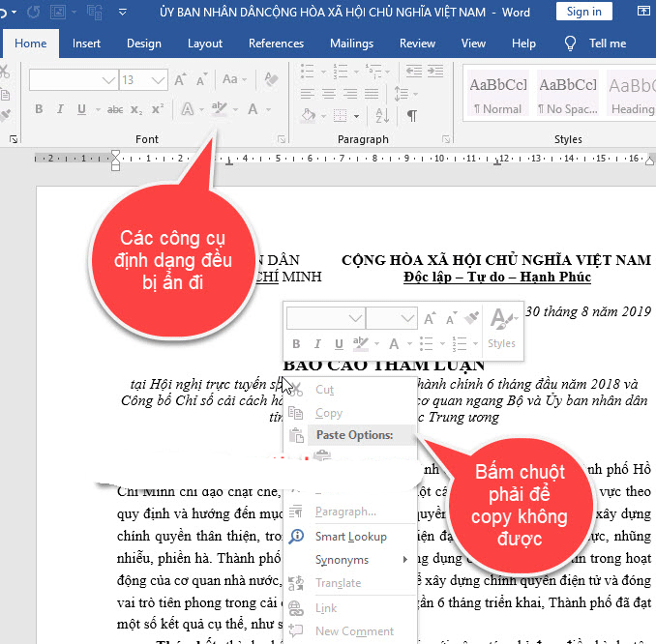Switch to the Layout ribbon tab
This screenshot has height=644, width=656.
click(x=204, y=44)
